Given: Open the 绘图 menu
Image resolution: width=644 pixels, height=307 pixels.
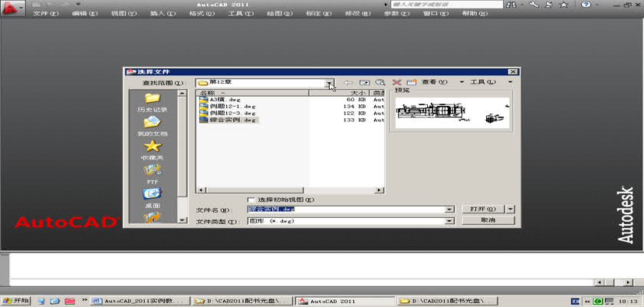Looking at the screenshot, I should click(x=280, y=13).
